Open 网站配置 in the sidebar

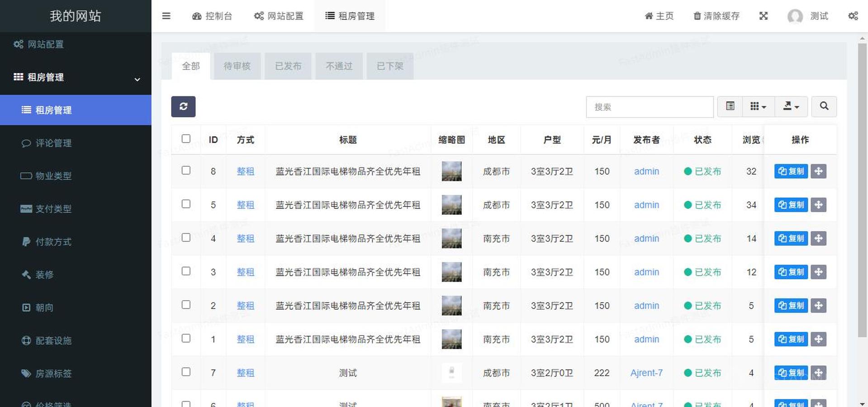tap(76, 44)
